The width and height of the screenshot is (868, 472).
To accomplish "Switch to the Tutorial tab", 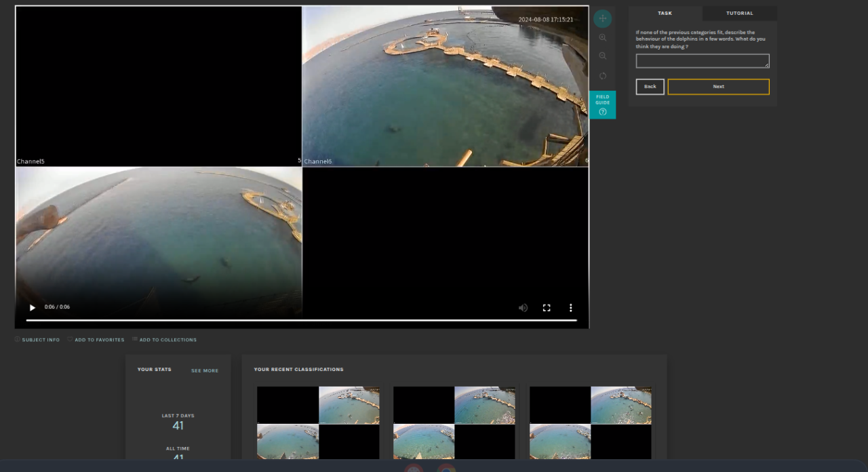I will point(739,13).
